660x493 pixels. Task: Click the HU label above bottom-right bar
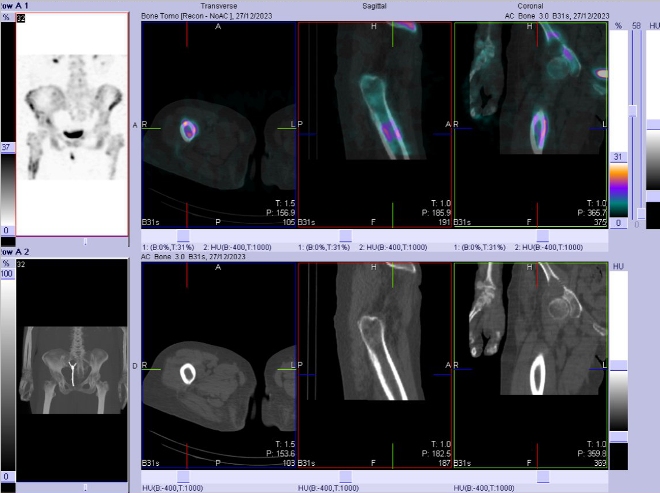pyautogui.click(x=618, y=266)
